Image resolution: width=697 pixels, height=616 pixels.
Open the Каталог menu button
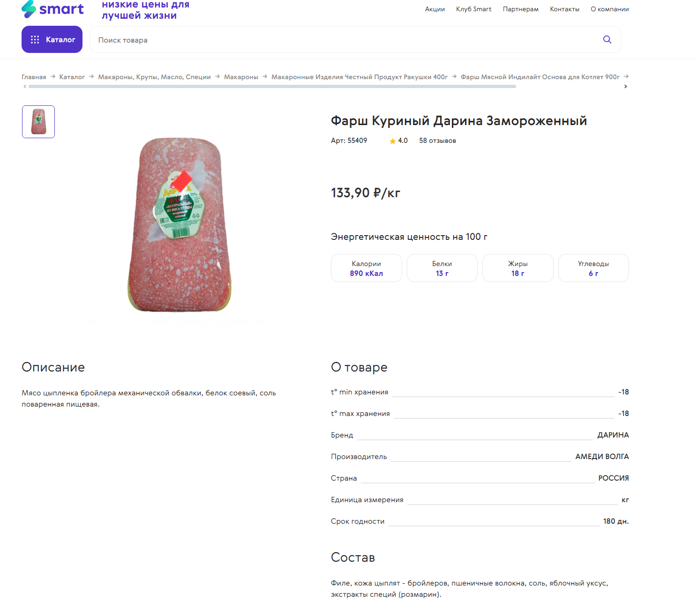(x=52, y=40)
